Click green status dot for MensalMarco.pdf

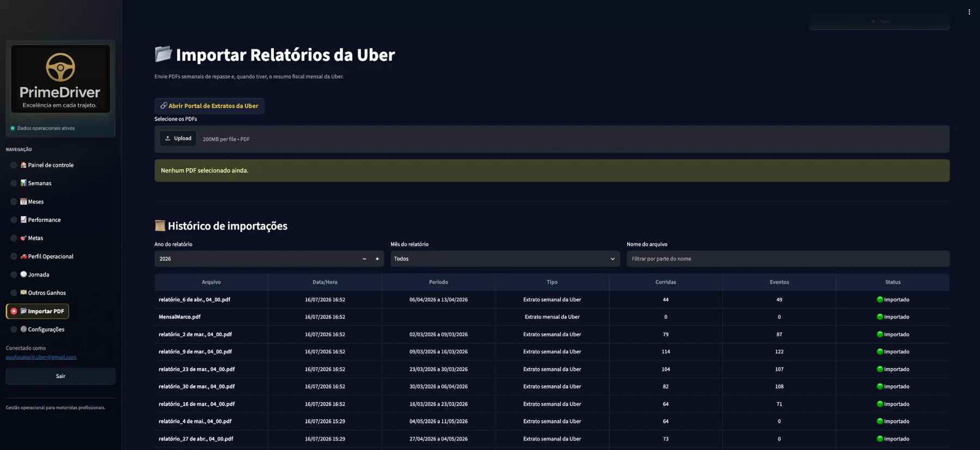(880, 317)
